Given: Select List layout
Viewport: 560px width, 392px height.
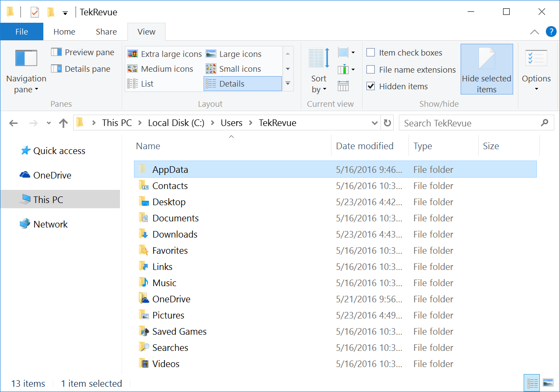Looking at the screenshot, I should (x=140, y=84).
